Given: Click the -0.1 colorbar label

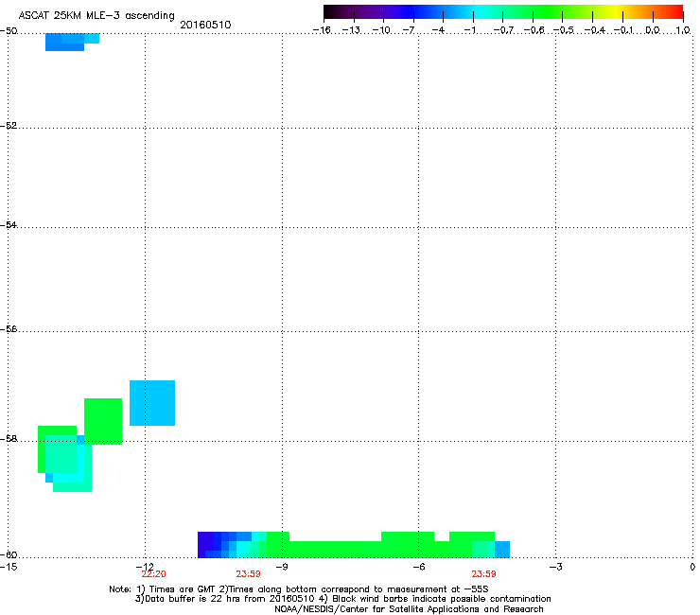Looking at the screenshot, I should (x=623, y=30).
